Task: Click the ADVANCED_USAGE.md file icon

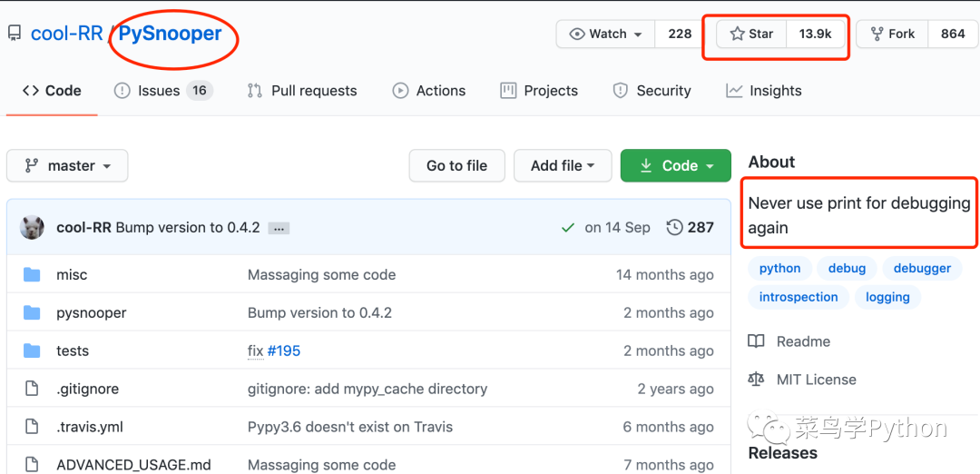Action: 31,465
